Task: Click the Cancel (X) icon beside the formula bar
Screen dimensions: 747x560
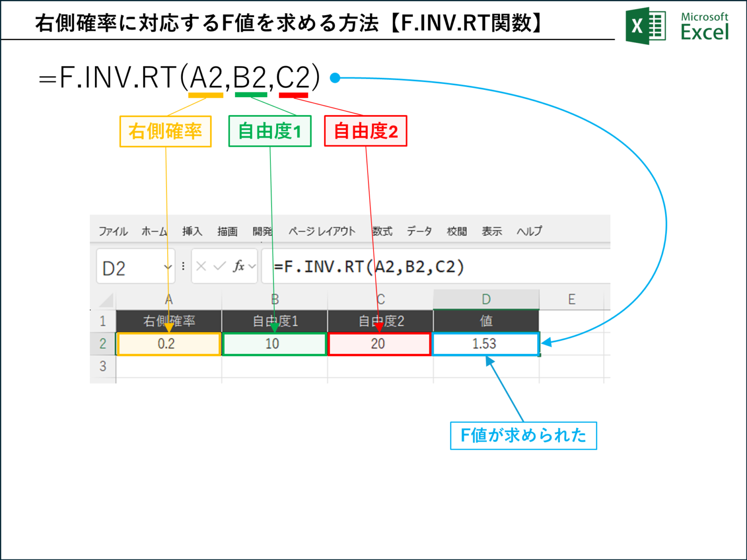Action: coord(200,266)
